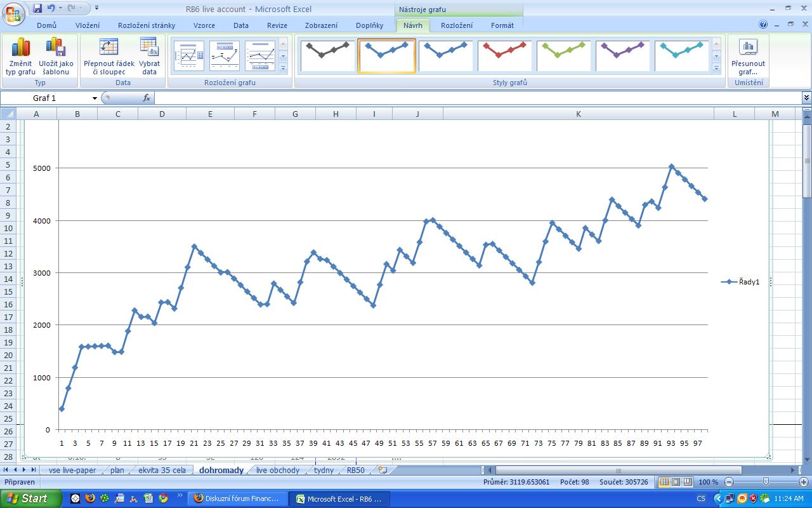Open the Zobrazení ribbon tab

[x=322, y=25]
